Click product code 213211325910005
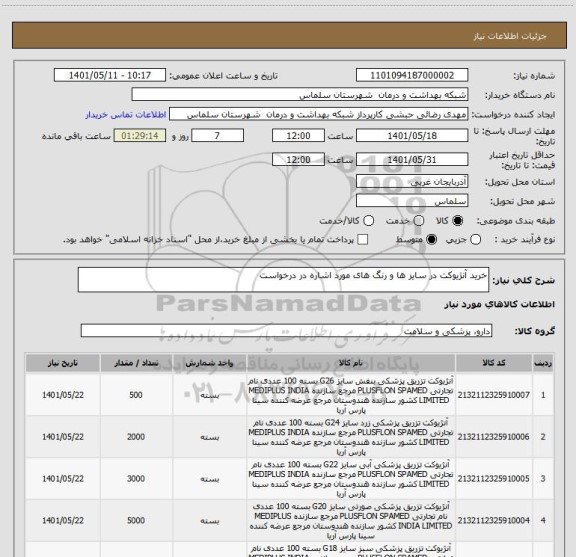Screen dimensions: 576x557 [x=493, y=479]
